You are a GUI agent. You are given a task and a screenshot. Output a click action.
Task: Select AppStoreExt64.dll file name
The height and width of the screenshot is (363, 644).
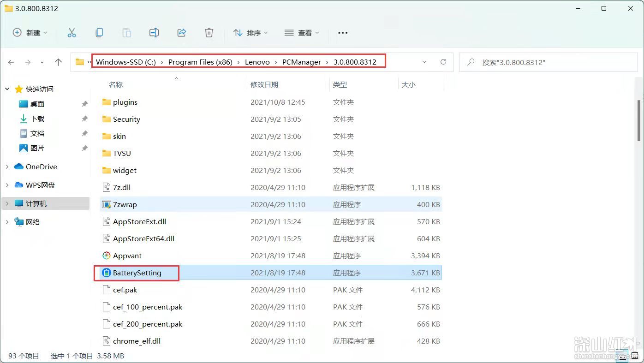143,238
